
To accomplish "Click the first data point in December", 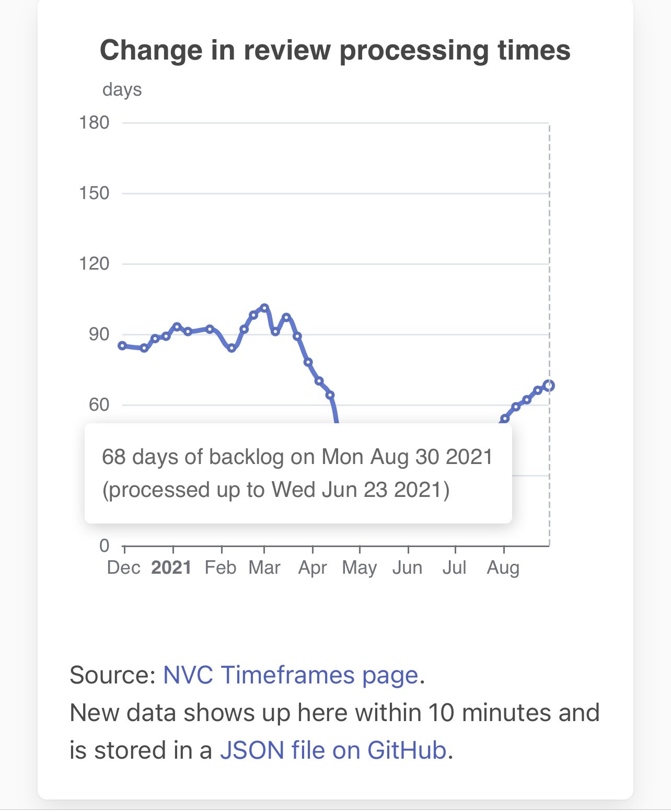I will coord(122,345).
